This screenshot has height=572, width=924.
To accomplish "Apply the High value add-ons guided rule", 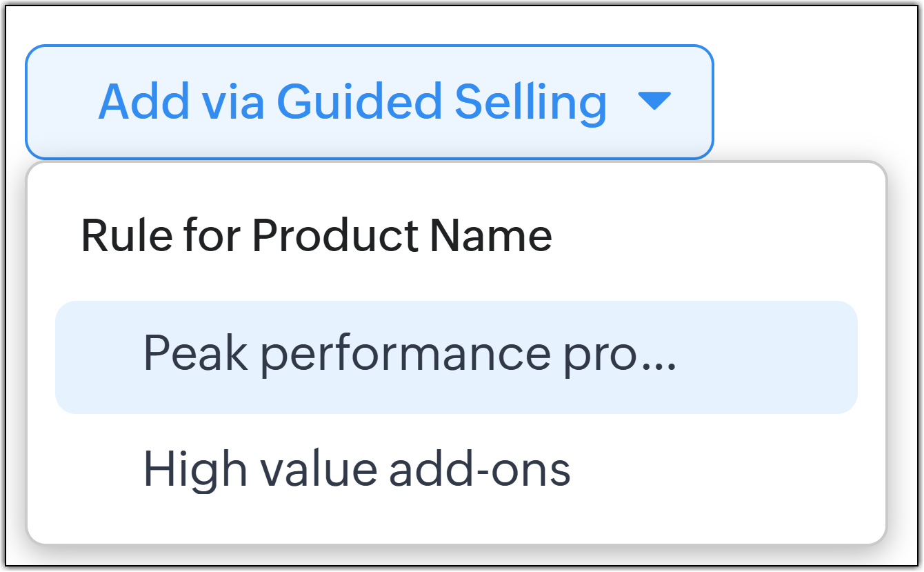I will 356,469.
